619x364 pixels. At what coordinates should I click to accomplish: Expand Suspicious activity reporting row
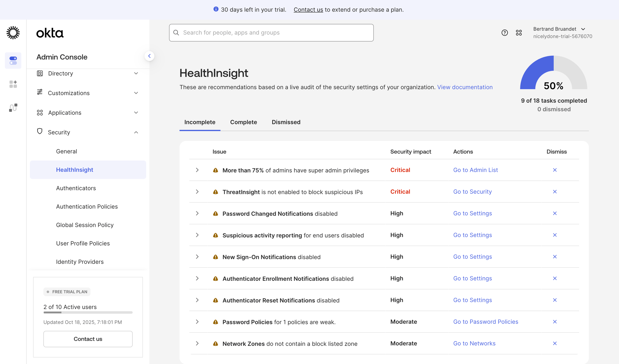(x=197, y=235)
